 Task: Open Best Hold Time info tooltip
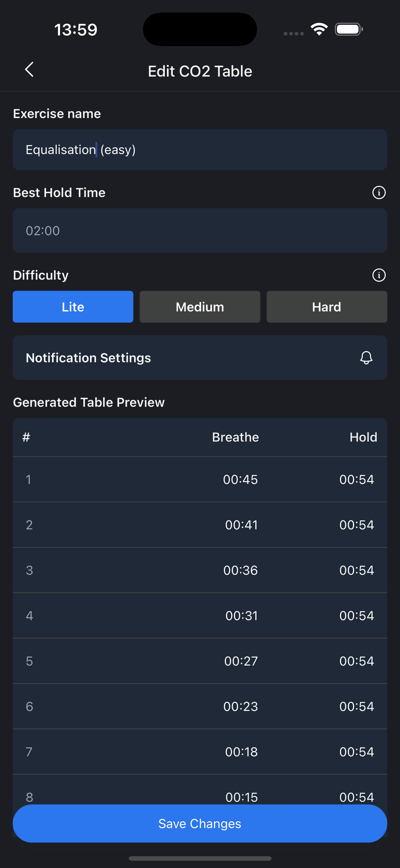pyautogui.click(x=379, y=192)
